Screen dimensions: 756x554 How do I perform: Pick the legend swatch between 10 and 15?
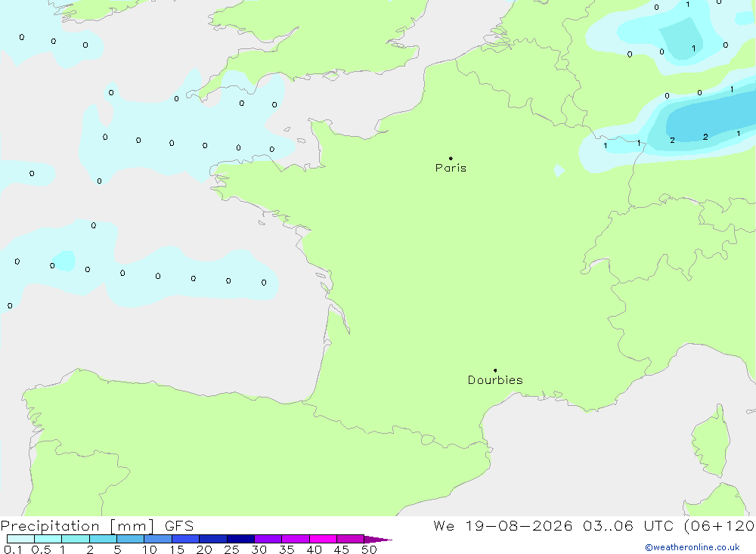(158, 539)
